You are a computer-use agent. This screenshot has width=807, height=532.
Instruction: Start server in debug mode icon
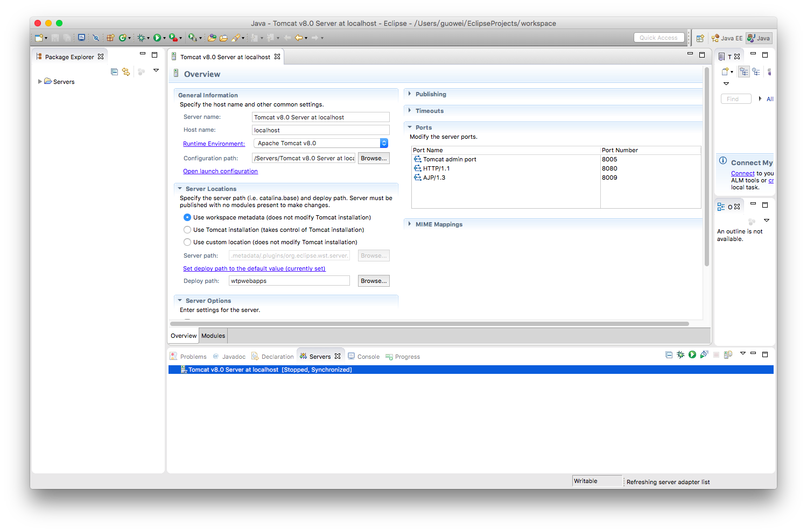pyautogui.click(x=680, y=354)
